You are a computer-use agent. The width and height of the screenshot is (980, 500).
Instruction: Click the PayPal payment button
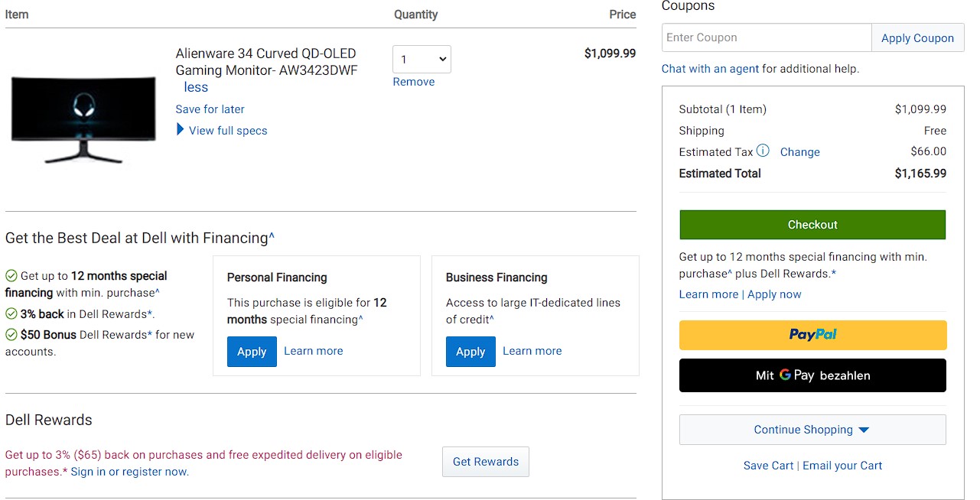(812, 335)
